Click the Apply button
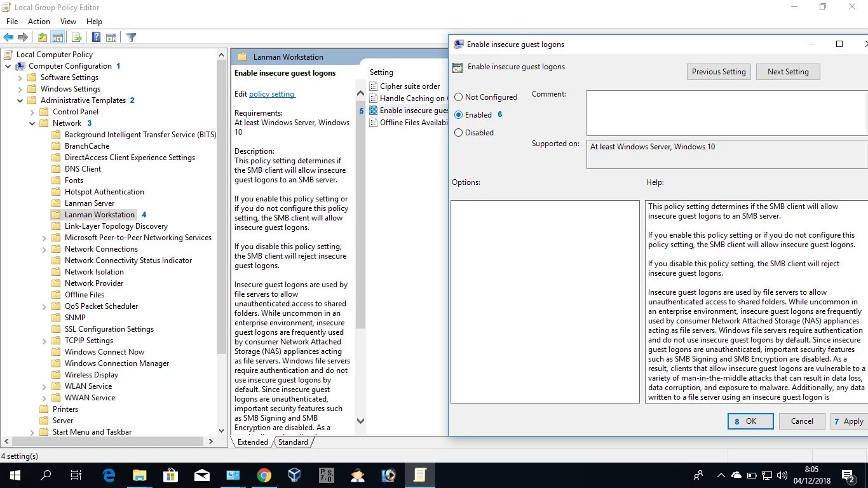Viewport: 868px width, 488px height. point(849,421)
